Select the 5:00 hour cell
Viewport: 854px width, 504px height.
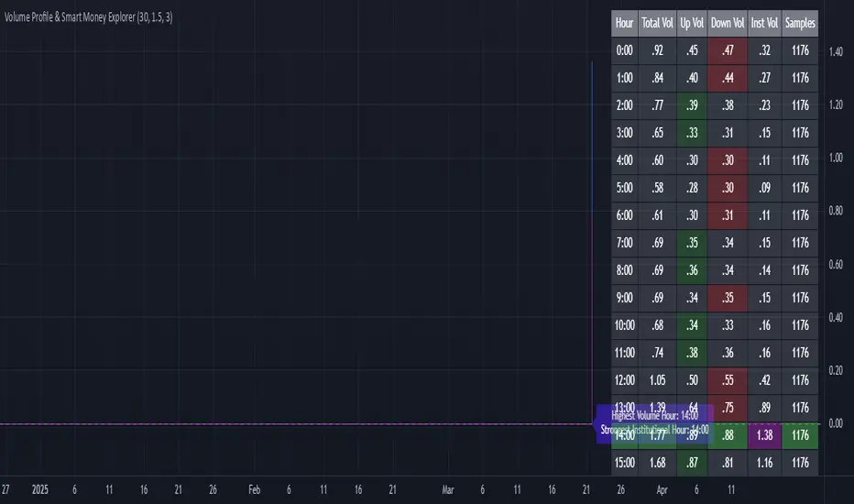[624, 188]
